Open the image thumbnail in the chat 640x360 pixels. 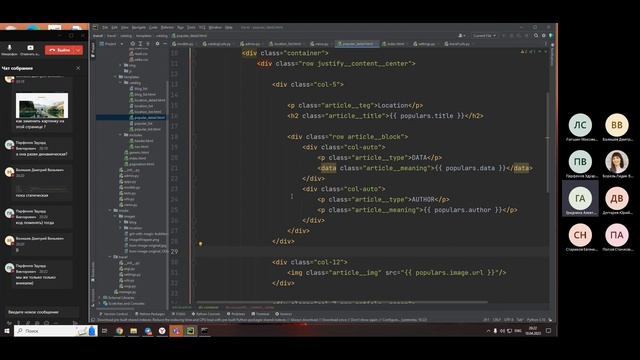(x=42, y=105)
